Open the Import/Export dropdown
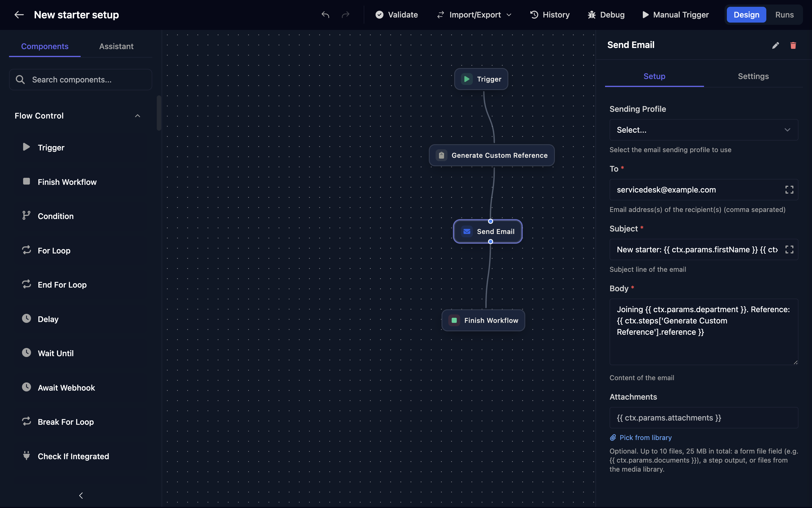Image resolution: width=812 pixels, height=508 pixels. pos(475,15)
